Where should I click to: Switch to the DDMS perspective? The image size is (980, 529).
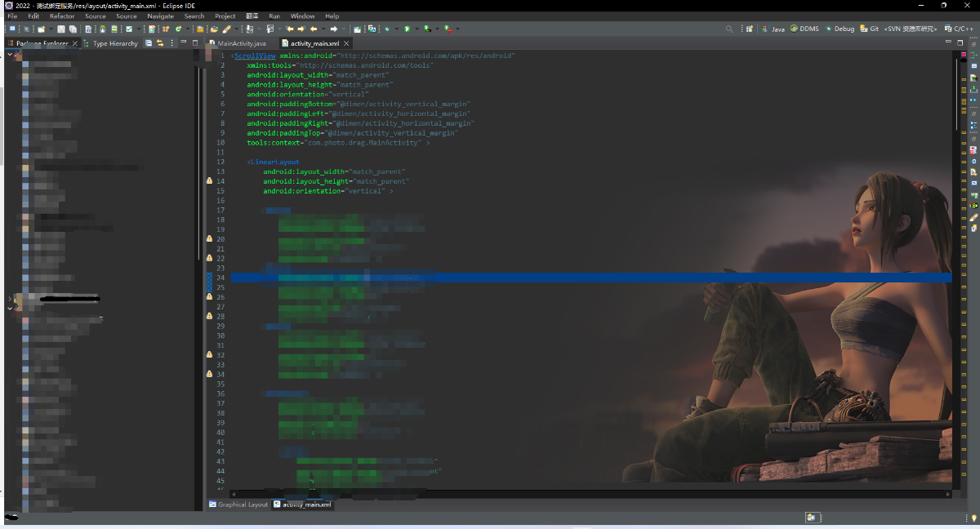coord(804,29)
